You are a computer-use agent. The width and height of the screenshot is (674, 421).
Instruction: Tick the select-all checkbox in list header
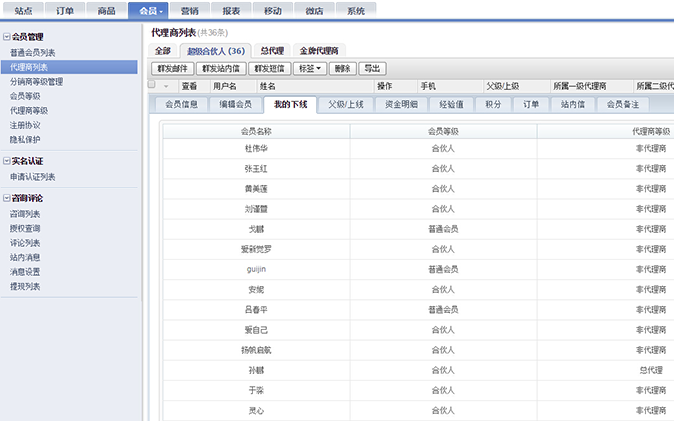(152, 86)
